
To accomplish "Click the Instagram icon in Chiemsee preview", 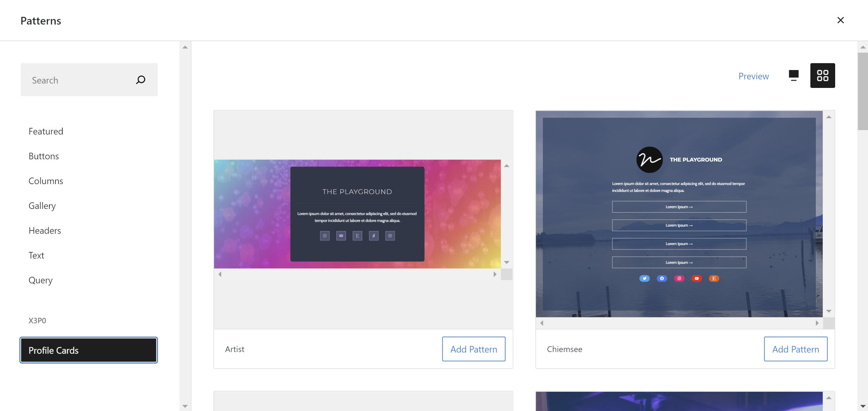I will (x=679, y=278).
